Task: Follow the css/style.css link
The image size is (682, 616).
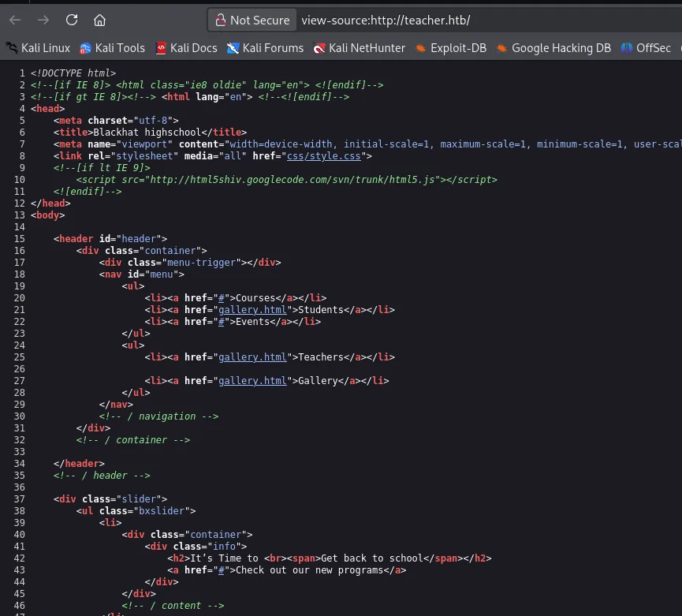Action: (x=323, y=155)
